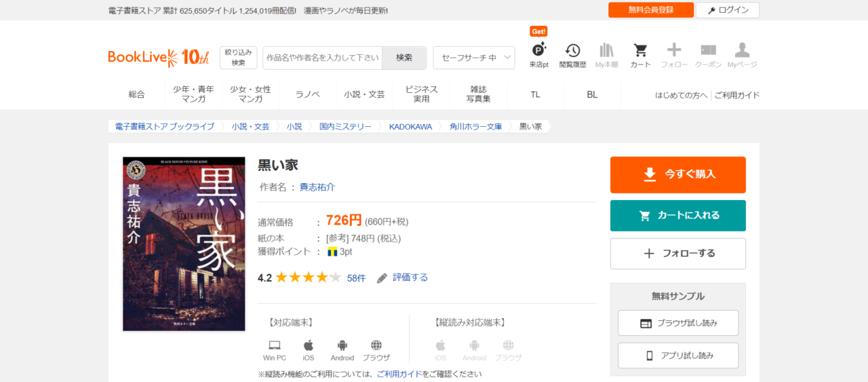Image resolution: width=868 pixels, height=382 pixels.
Task: Select the ラノベ category tab
Action: point(307,94)
